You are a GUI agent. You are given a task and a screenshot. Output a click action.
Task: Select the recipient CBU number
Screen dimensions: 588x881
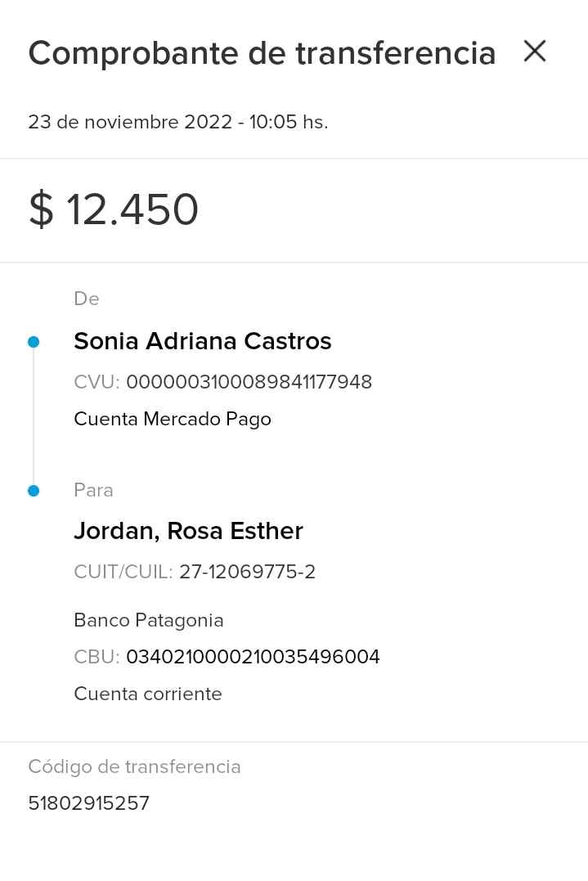click(x=253, y=657)
